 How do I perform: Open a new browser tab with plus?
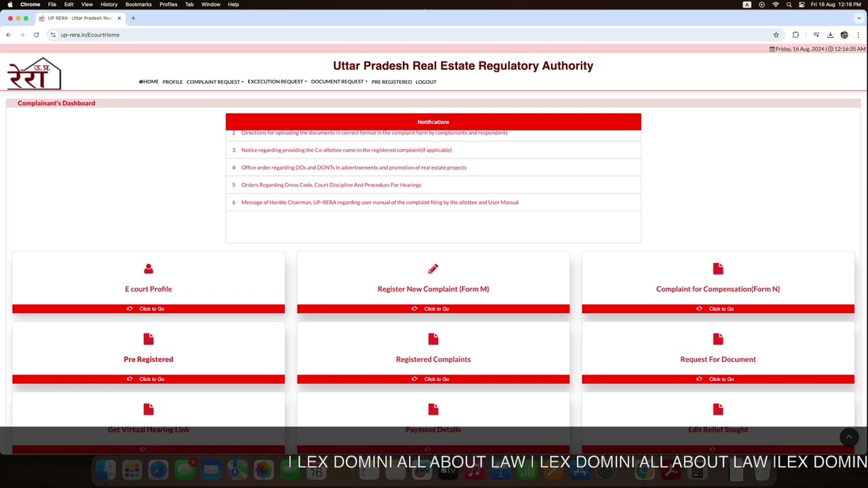click(x=133, y=18)
